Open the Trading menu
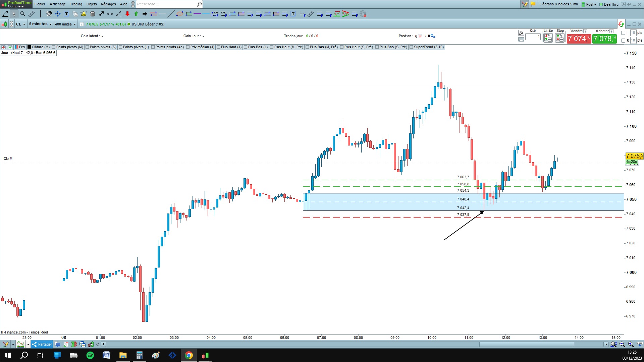 (76, 4)
